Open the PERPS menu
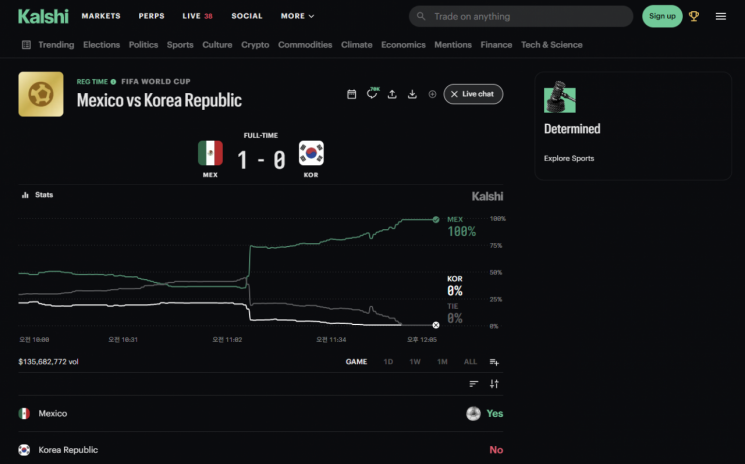Viewport: 745px width, 464px height. tap(152, 16)
